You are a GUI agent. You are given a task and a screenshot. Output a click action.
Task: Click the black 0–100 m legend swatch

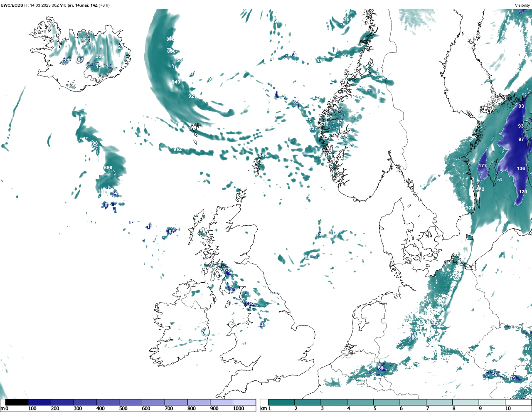pyautogui.click(x=17, y=402)
